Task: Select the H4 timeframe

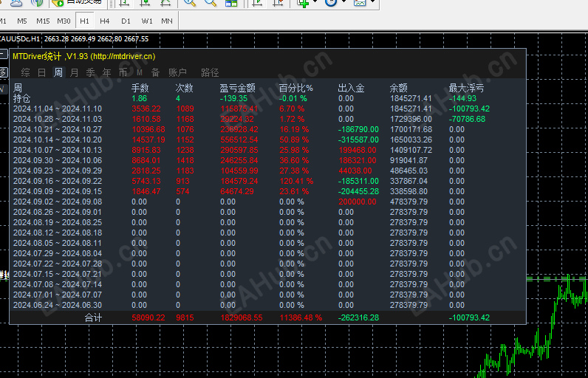Action: click(x=105, y=21)
